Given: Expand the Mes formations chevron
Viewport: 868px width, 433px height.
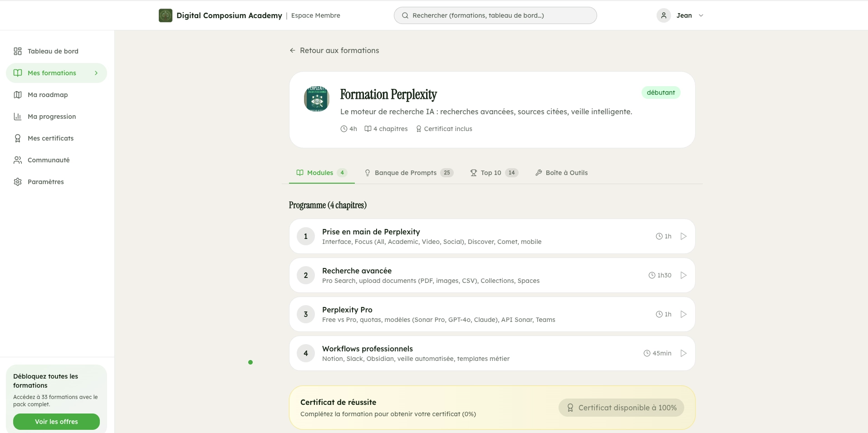Looking at the screenshot, I should 95,73.
